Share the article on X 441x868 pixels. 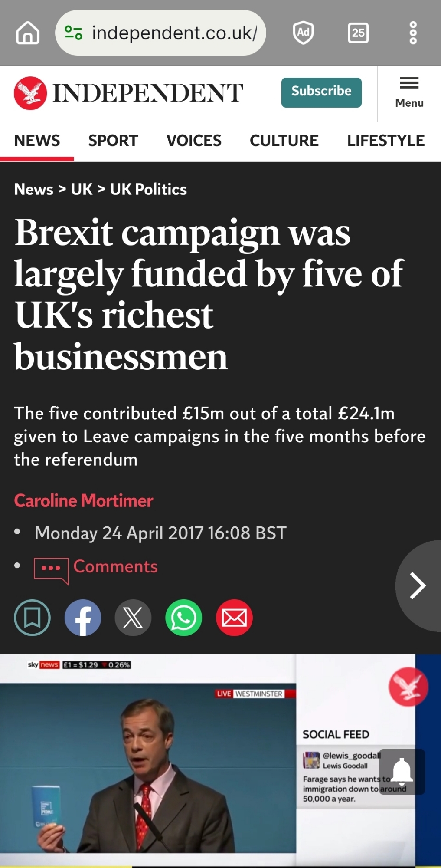[x=133, y=618]
